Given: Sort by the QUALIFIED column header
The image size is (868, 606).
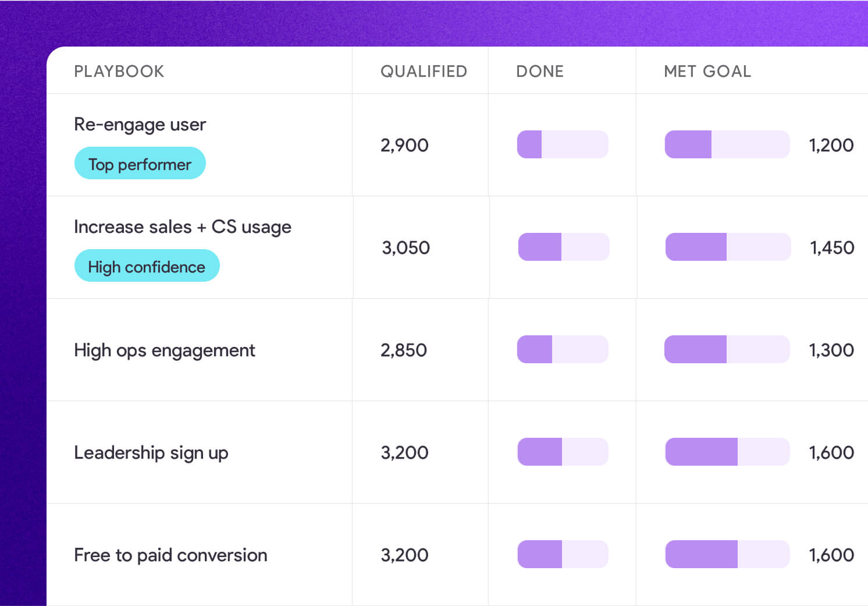Looking at the screenshot, I should pyautogui.click(x=424, y=71).
